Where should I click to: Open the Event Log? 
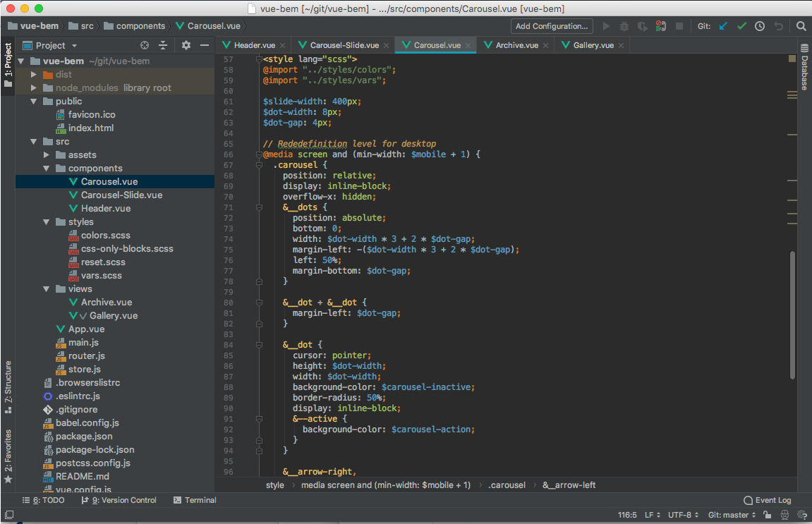(767, 500)
